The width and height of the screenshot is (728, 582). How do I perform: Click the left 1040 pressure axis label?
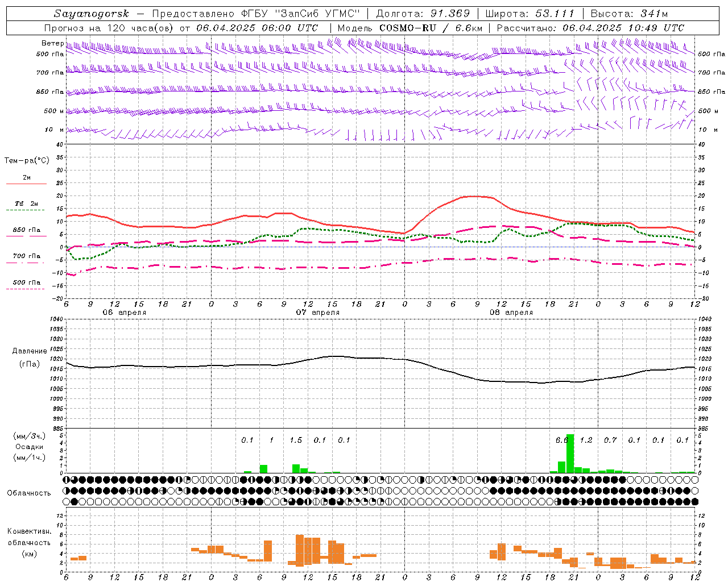click(56, 319)
